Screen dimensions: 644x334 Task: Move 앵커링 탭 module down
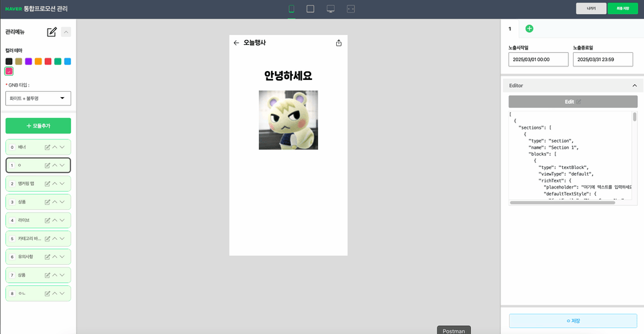62,183
